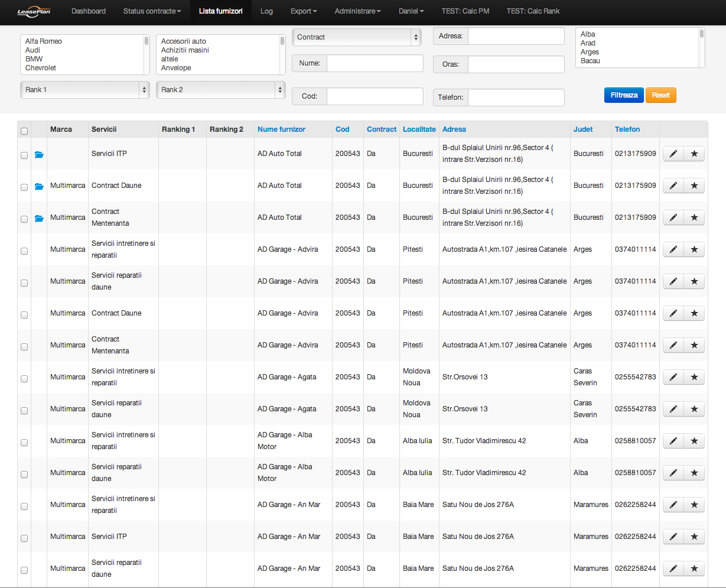Image resolution: width=726 pixels, height=588 pixels.
Task: Star the last AD Garage - An Mar row
Action: click(694, 568)
